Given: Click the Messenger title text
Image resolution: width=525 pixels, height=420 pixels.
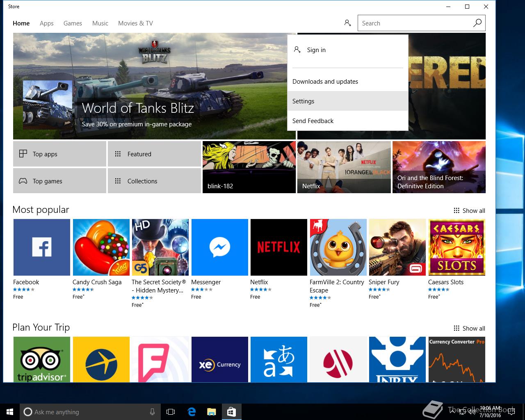Looking at the screenshot, I should coord(206,282).
